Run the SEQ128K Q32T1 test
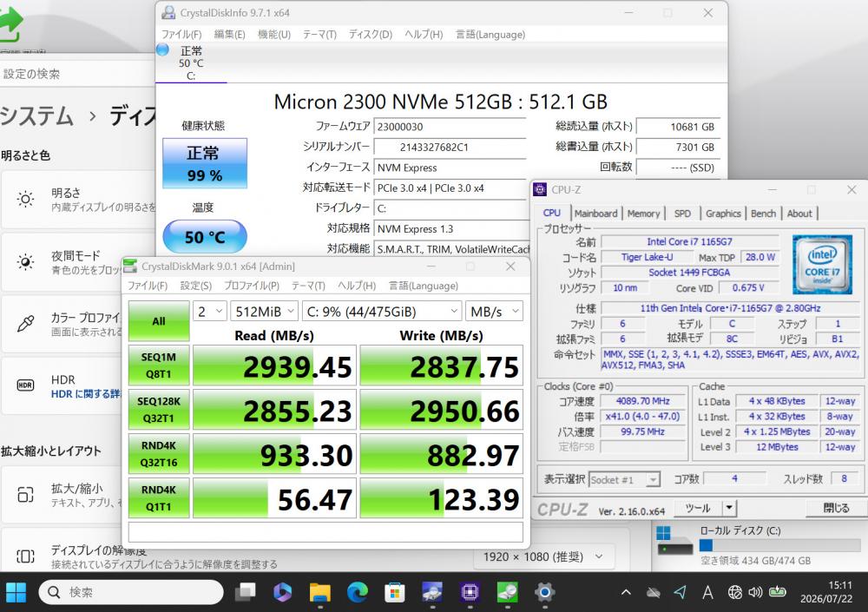The width and height of the screenshot is (868, 612). (159, 410)
